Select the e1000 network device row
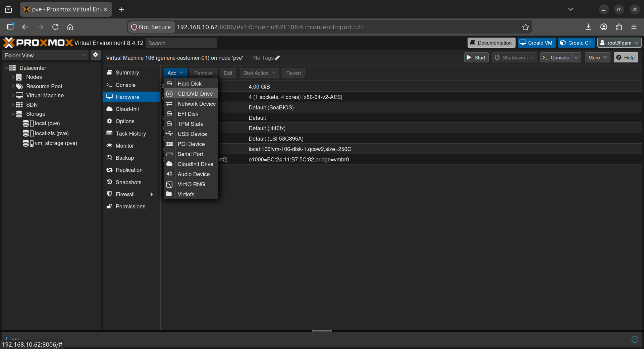The height and width of the screenshot is (349, 644). 401,159
